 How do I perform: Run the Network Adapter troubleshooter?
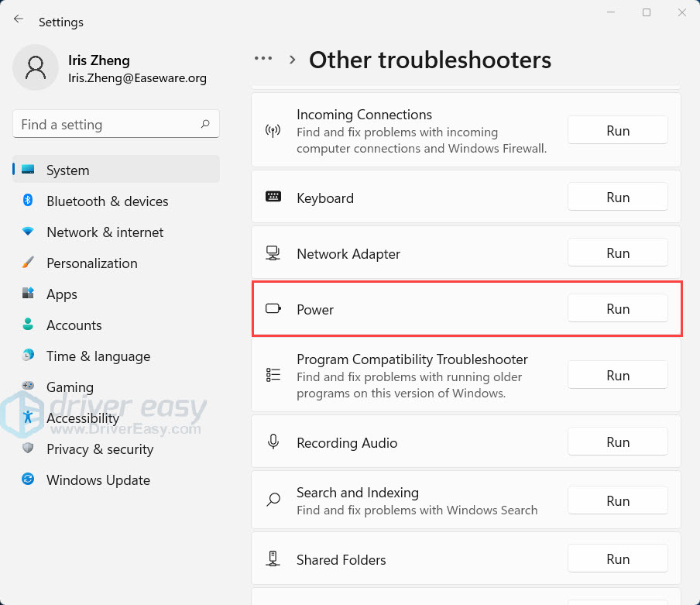click(x=617, y=253)
